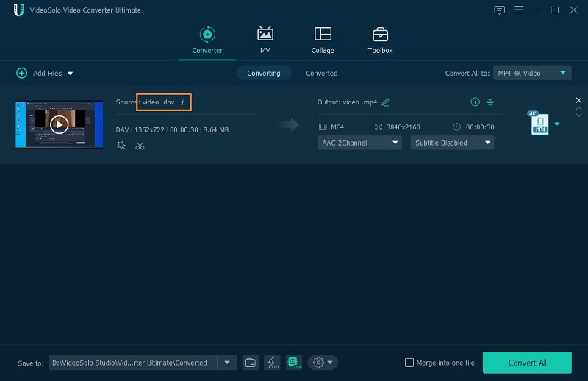Screen dimensions: 588x381
Task: Click the Save to path field
Action: click(133, 363)
